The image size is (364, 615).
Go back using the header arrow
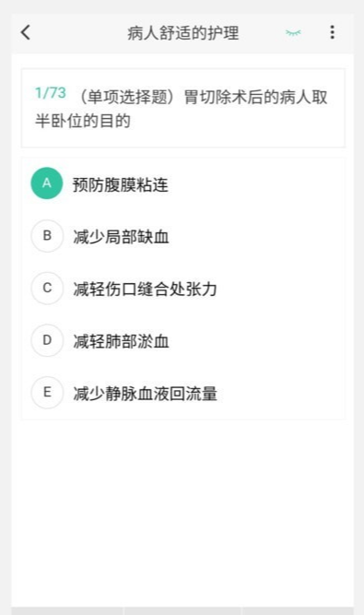[26, 32]
